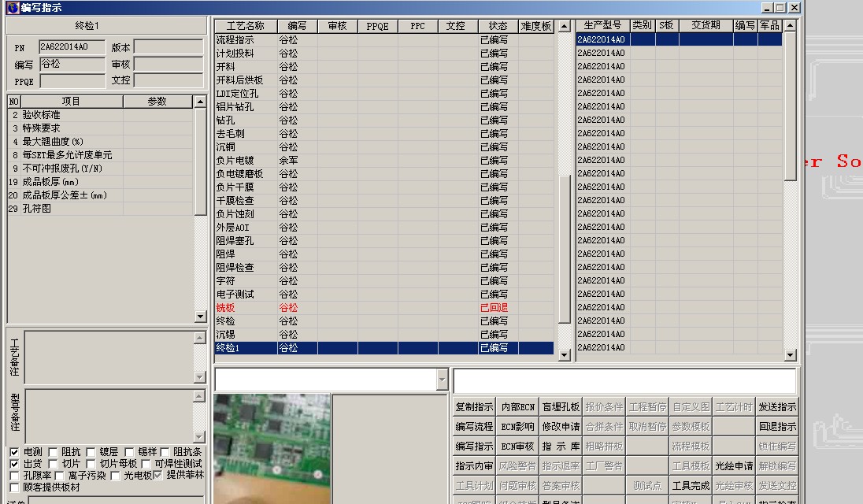Select the 电子测试 row
Screen dimensions: 863x504
point(383,295)
